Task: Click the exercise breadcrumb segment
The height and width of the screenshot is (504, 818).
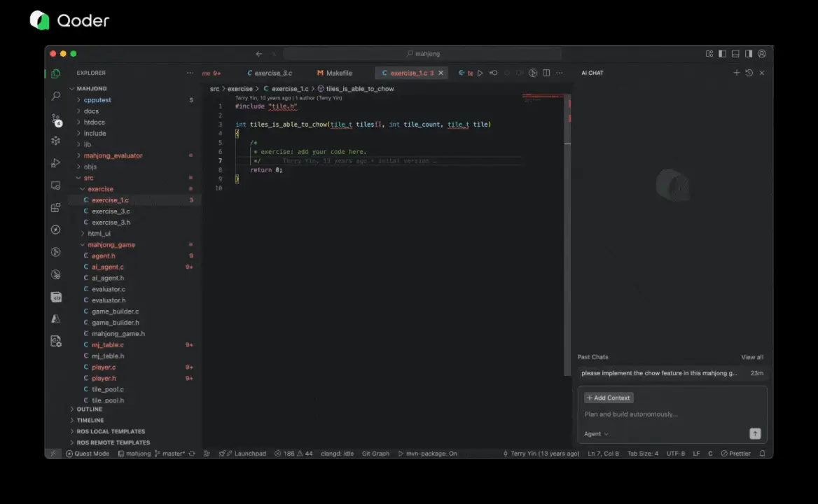Action: click(240, 89)
